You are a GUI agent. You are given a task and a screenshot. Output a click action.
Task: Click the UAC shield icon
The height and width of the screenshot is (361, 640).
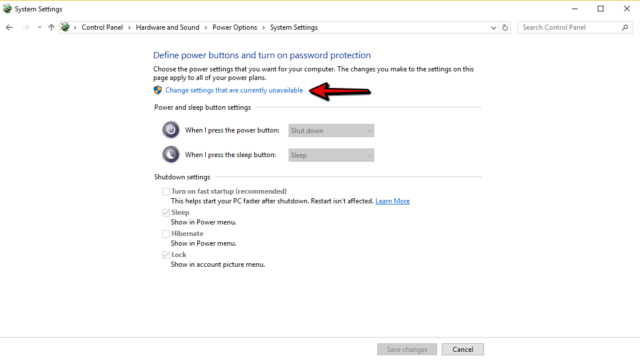158,90
